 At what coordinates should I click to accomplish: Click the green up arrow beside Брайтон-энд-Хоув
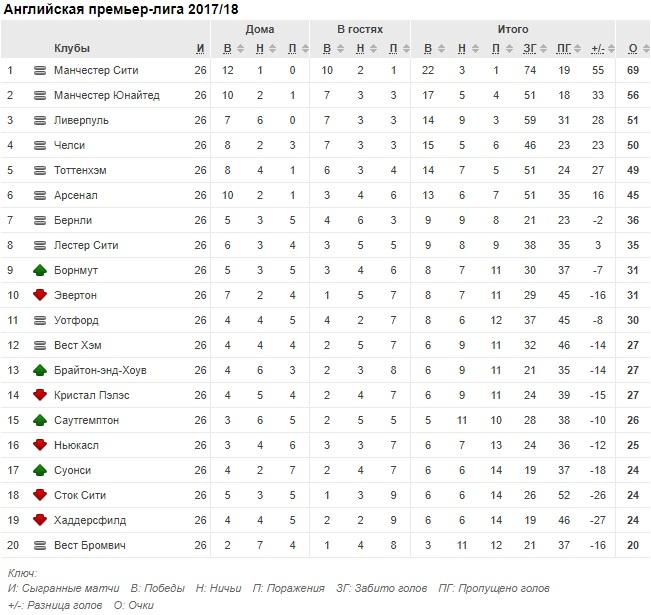(x=40, y=370)
